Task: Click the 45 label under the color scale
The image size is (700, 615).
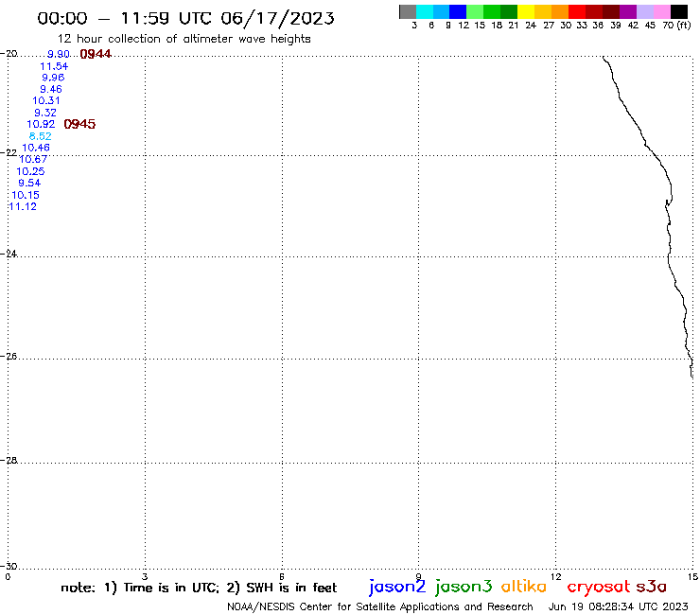Action: coord(650,25)
